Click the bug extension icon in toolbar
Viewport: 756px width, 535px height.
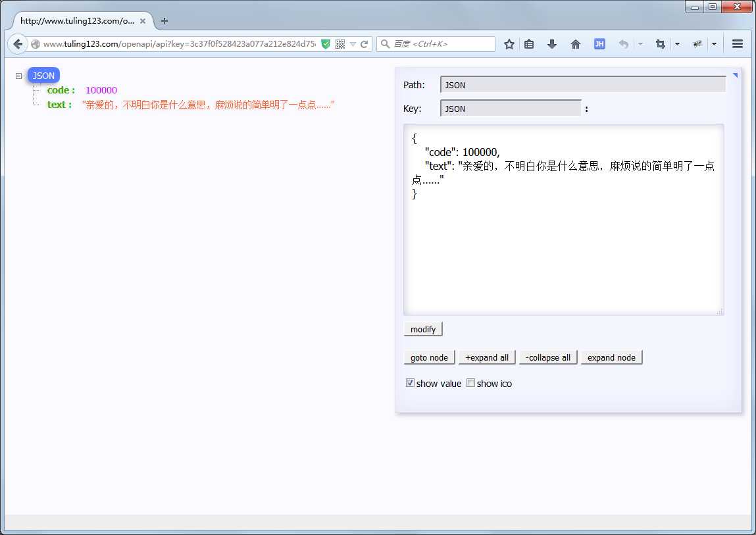pos(697,44)
